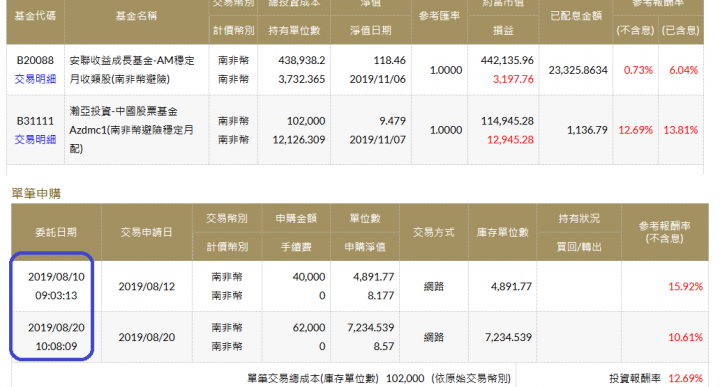The width and height of the screenshot is (720, 387).
Task: Select inventory units 4,891.77
Action: tap(511, 286)
